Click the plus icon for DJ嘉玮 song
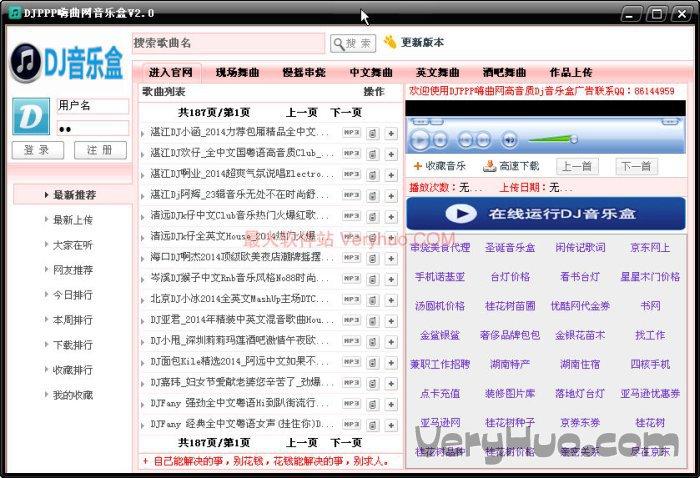 tap(391, 383)
